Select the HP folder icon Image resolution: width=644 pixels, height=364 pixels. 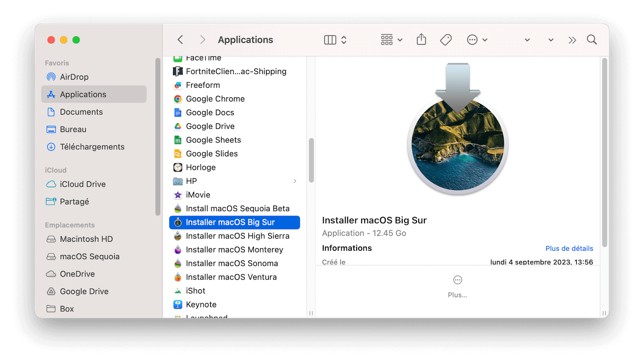[x=178, y=181]
